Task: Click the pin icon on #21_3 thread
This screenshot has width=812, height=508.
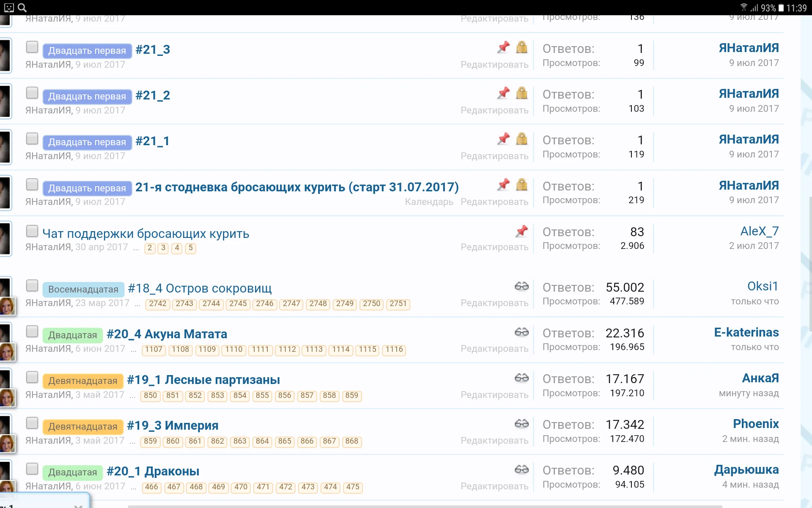Action: point(503,47)
